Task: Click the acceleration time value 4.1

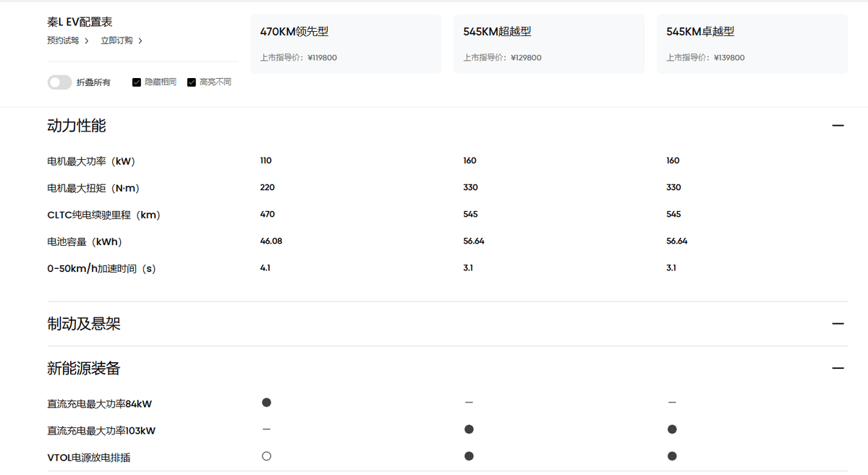Action: coord(265,268)
